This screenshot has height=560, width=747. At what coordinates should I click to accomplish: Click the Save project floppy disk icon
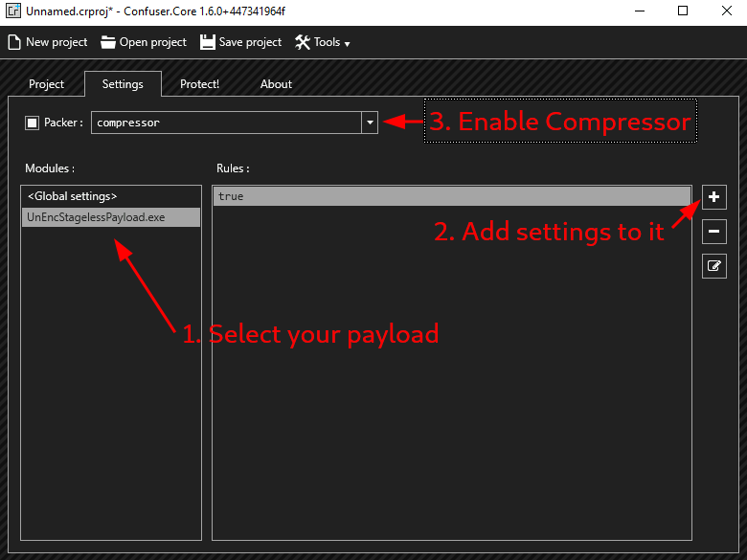pyautogui.click(x=207, y=42)
